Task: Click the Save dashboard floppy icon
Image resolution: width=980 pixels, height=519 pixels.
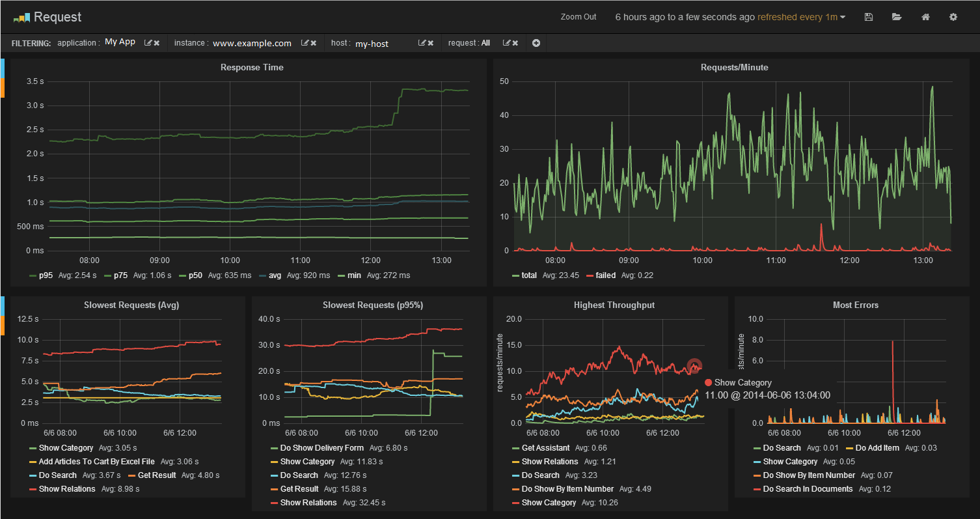Action: click(x=869, y=17)
